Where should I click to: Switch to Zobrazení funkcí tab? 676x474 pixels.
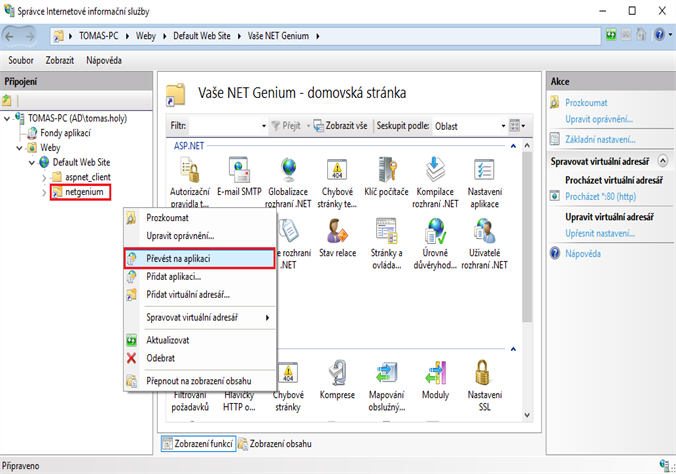pyautogui.click(x=198, y=443)
